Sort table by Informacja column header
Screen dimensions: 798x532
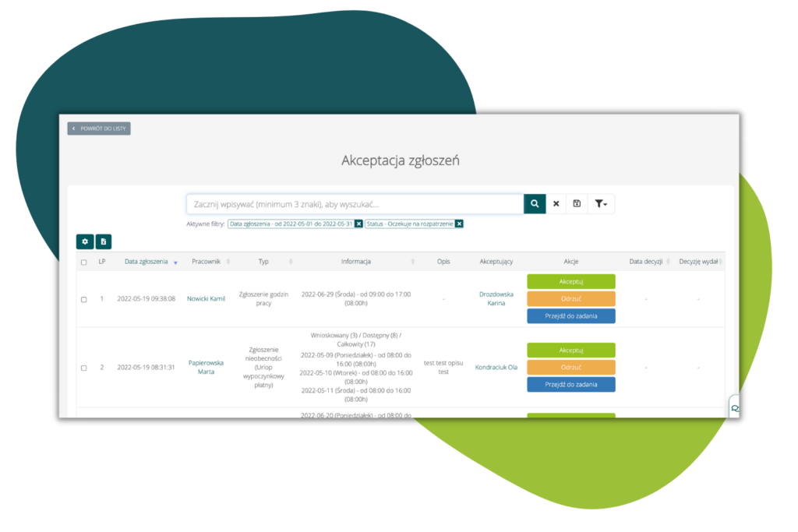pyautogui.click(x=356, y=262)
